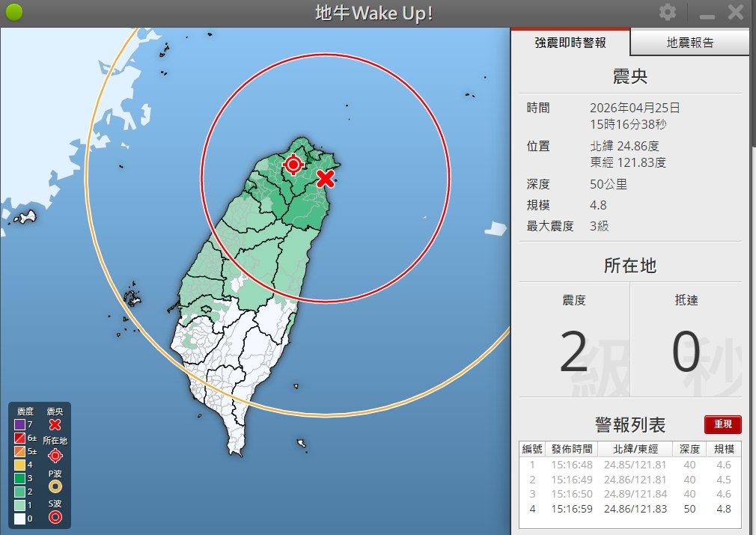Viewport: 756px width, 535px height.
Task: Click the red intensity 6± legend swatch
Action: (19, 438)
